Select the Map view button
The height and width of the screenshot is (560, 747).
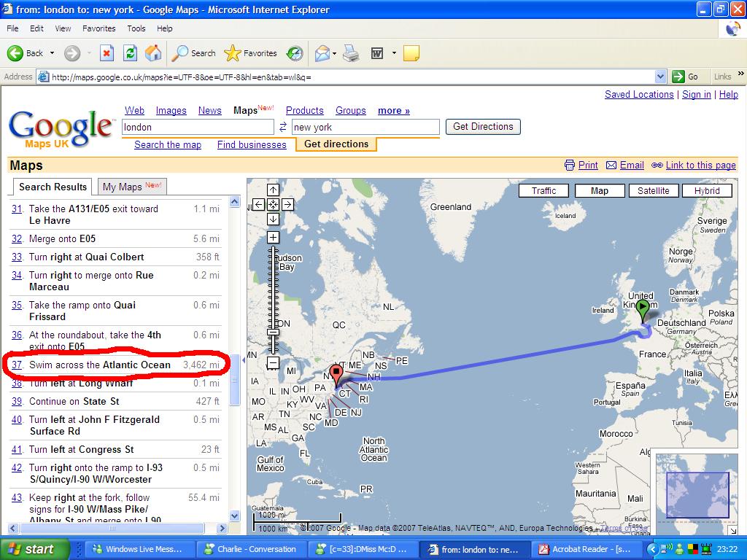(600, 191)
